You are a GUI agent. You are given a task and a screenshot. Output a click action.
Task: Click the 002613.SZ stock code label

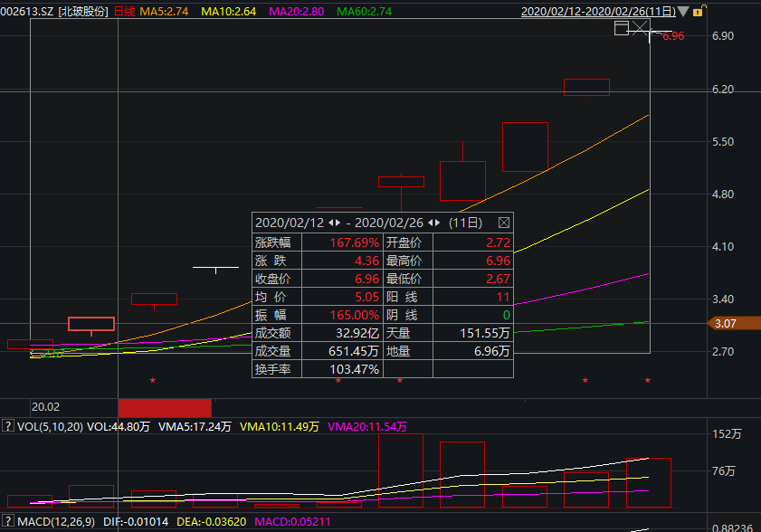pos(26,12)
